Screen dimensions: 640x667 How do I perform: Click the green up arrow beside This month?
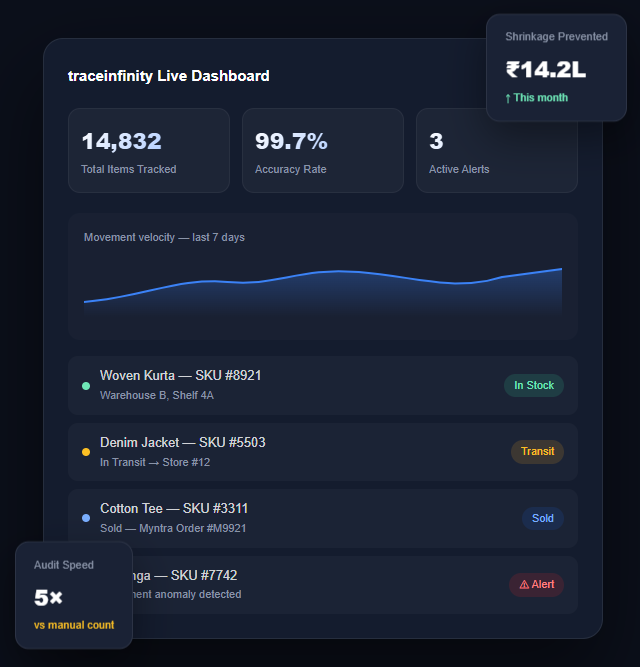[x=508, y=98]
